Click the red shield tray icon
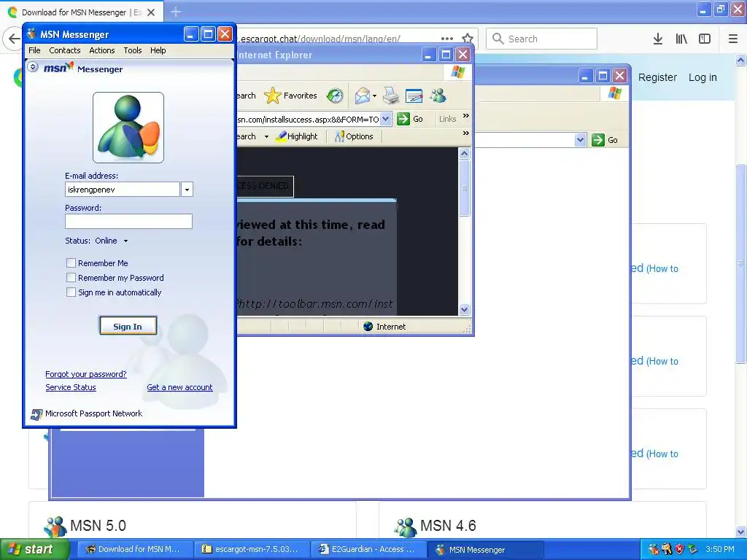747x560 pixels. click(679, 549)
